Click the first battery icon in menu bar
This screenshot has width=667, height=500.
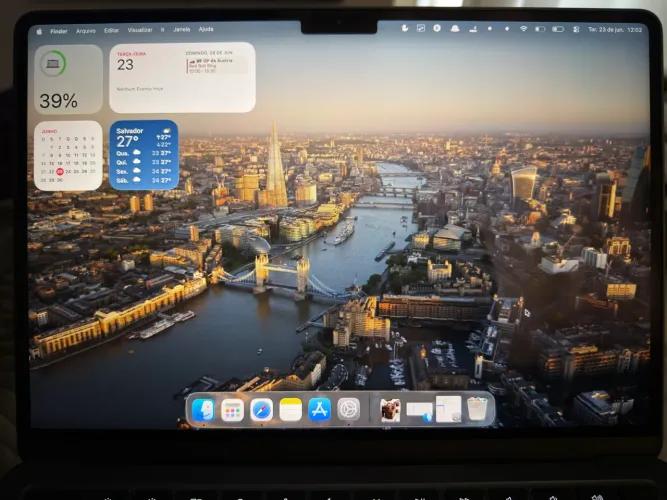540,29
